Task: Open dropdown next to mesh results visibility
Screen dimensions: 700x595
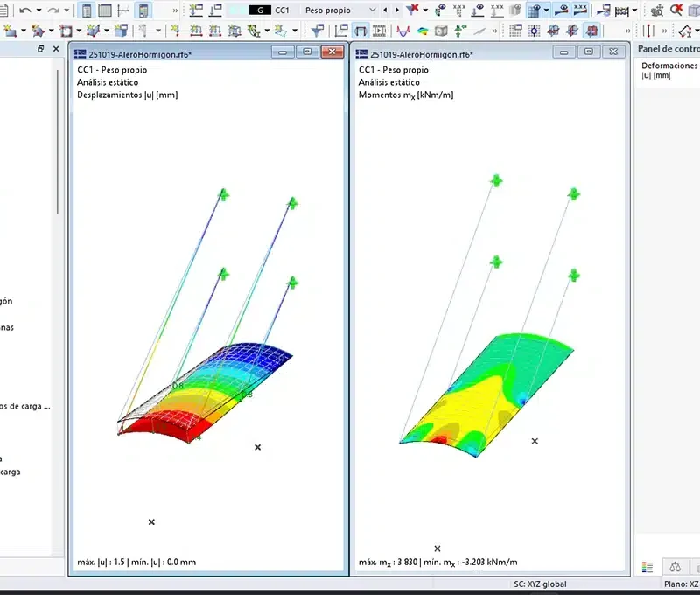Action: pyautogui.click(x=546, y=10)
